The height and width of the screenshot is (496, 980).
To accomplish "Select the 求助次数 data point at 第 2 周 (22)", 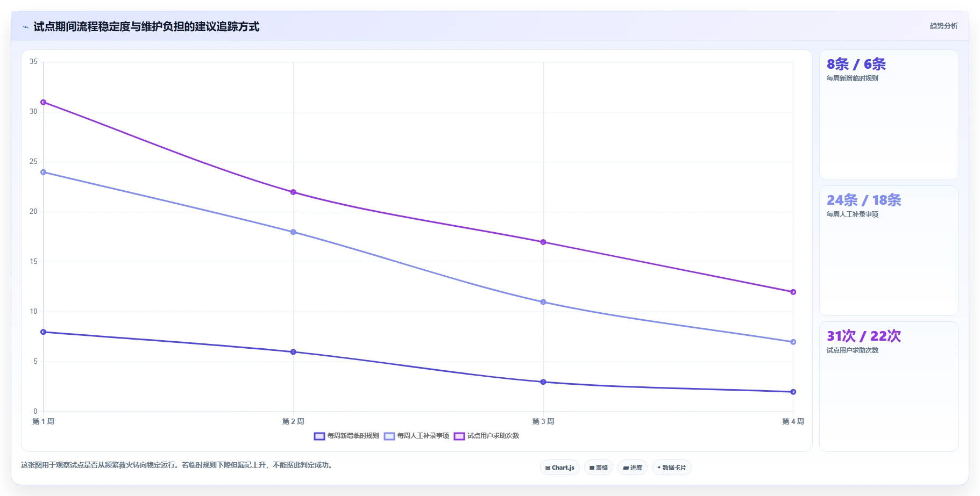I will 293,192.
